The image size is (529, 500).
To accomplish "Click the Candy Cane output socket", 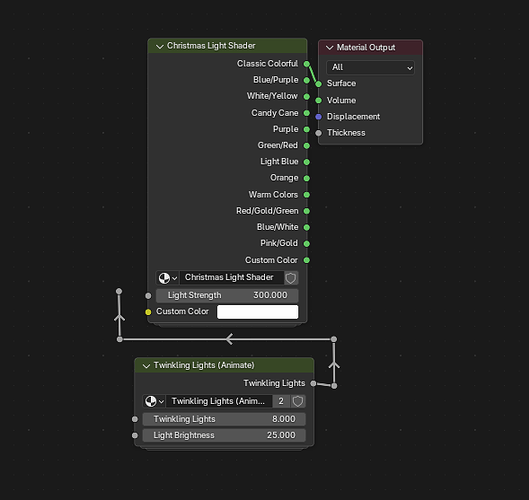I will coord(307,113).
